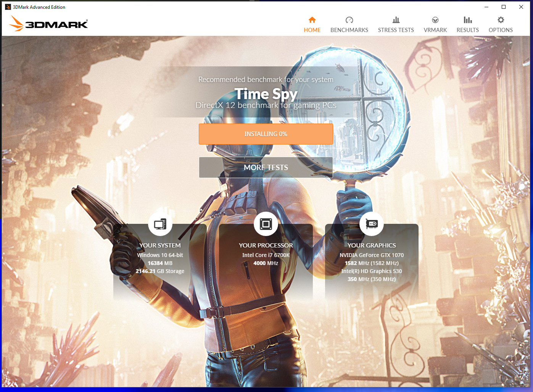Open the HOME tab label

(x=312, y=30)
